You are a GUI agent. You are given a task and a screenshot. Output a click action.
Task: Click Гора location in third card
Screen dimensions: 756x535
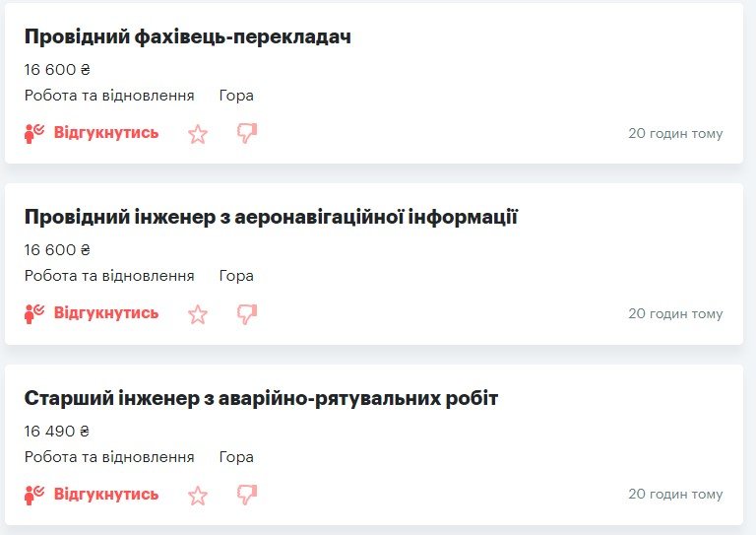point(236,457)
